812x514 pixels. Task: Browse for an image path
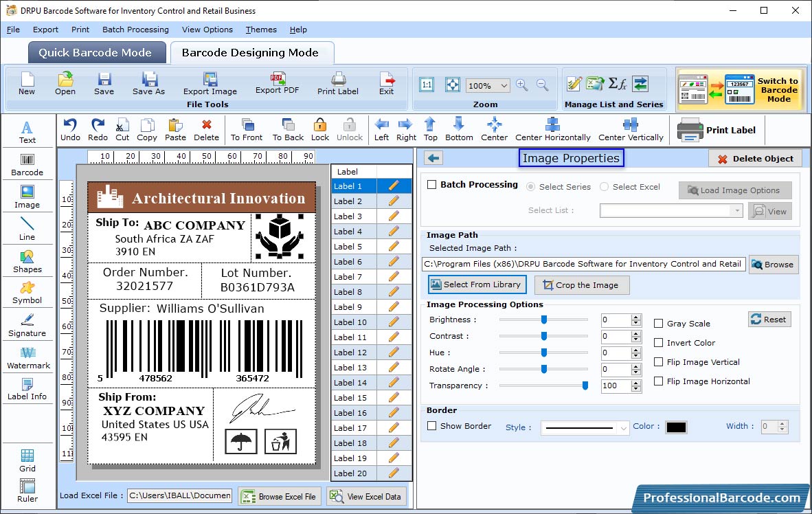click(x=773, y=265)
